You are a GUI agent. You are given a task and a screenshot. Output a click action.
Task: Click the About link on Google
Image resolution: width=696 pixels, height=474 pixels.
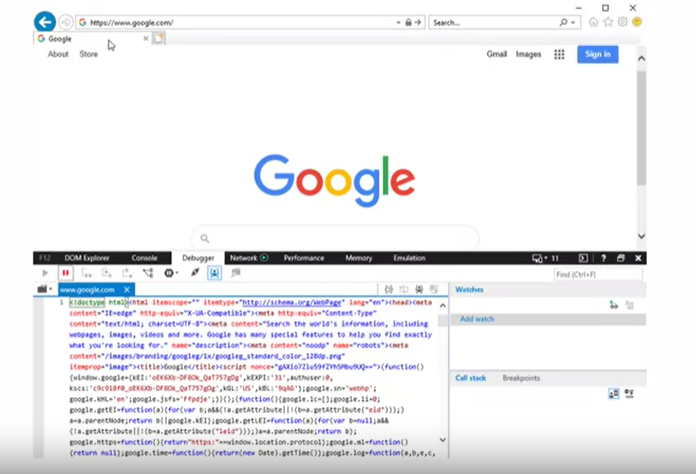[x=58, y=54]
